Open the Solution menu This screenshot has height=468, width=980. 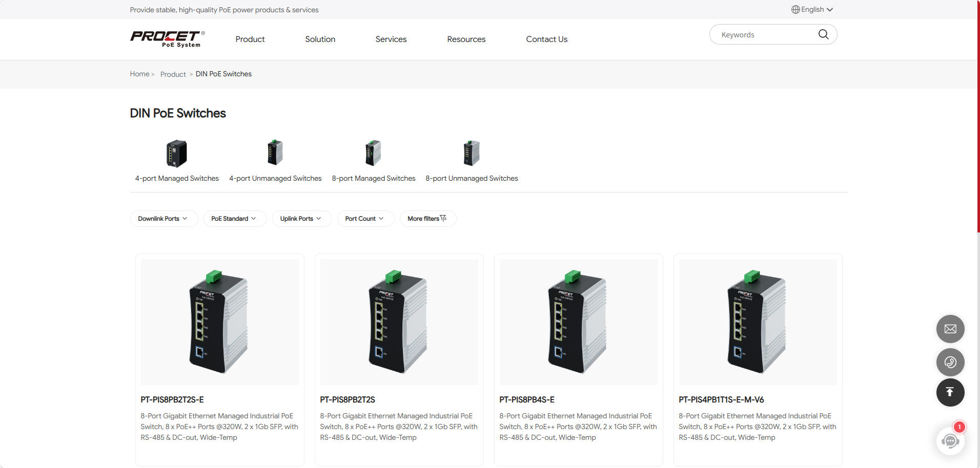point(320,39)
